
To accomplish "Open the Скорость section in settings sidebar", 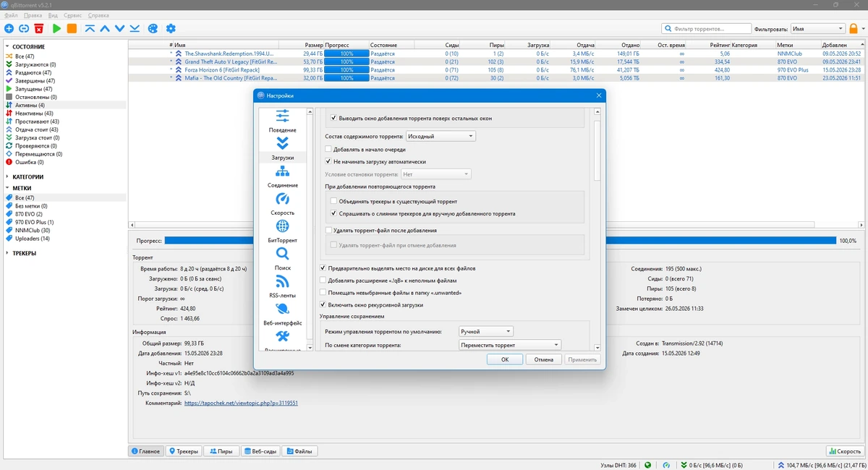I will (282, 204).
